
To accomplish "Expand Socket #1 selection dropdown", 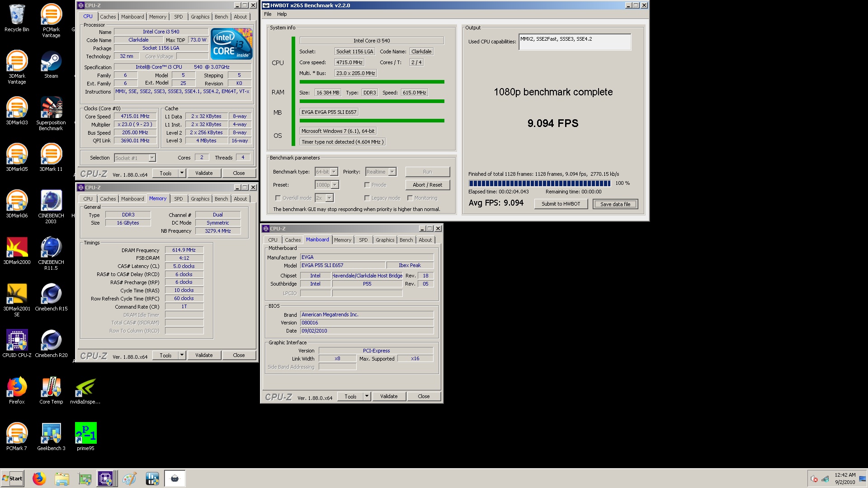I will tap(152, 158).
